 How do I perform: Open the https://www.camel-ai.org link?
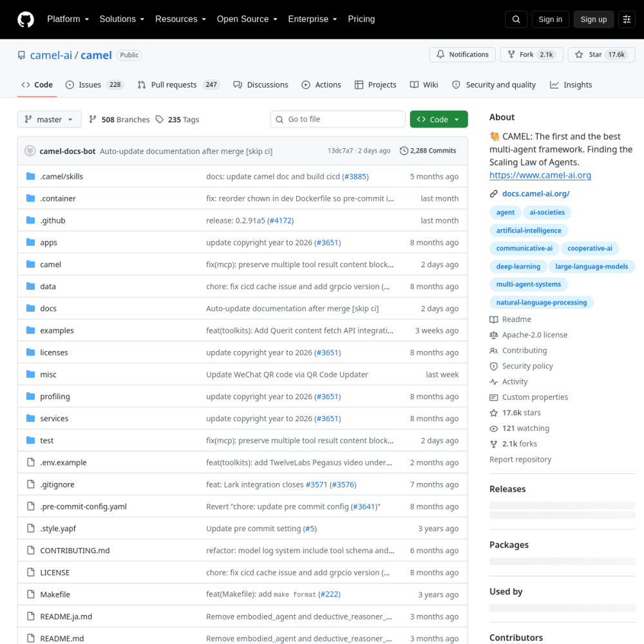pos(540,175)
